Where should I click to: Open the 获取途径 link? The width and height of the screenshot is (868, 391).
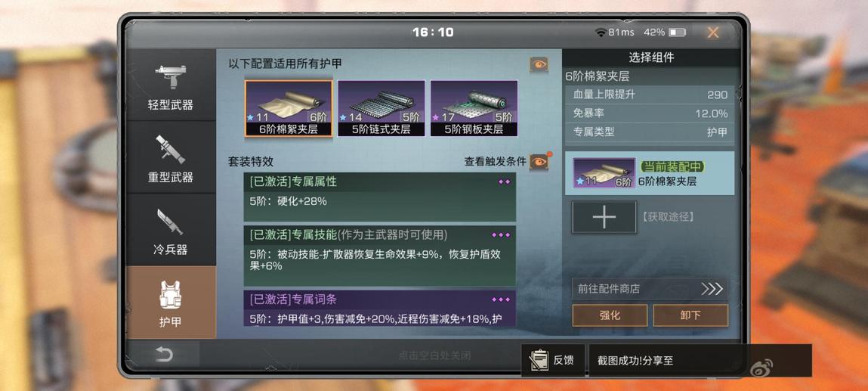click(668, 217)
